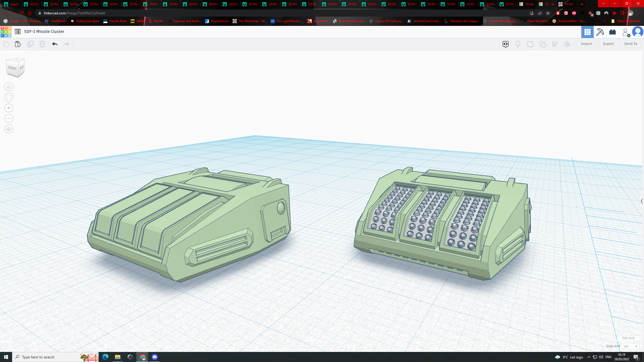The image size is (644, 362).
Task: Switch to Bricks mode
Action: 612,32
